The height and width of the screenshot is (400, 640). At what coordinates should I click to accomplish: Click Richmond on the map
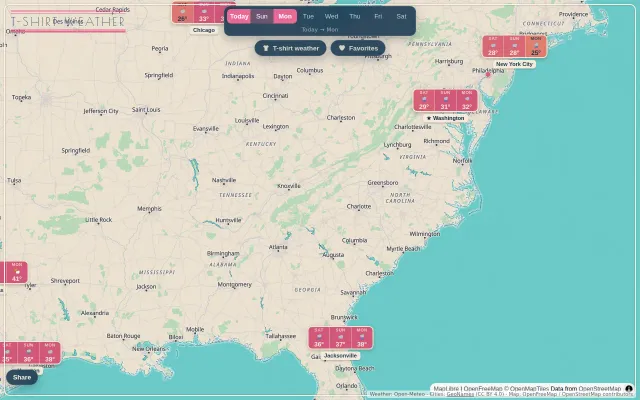coord(437,141)
